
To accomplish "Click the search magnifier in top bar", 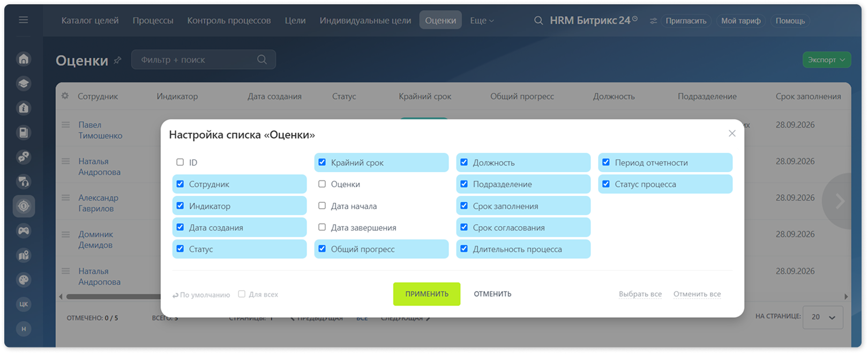I will (538, 20).
